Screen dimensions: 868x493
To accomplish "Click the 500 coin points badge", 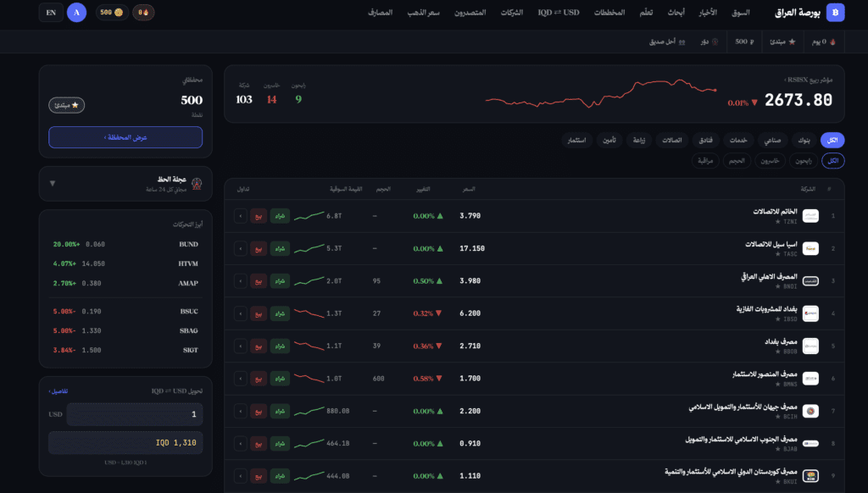I will [x=112, y=12].
